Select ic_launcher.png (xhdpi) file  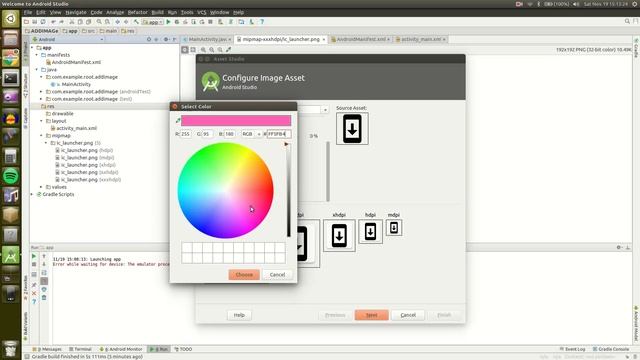(x=85, y=165)
